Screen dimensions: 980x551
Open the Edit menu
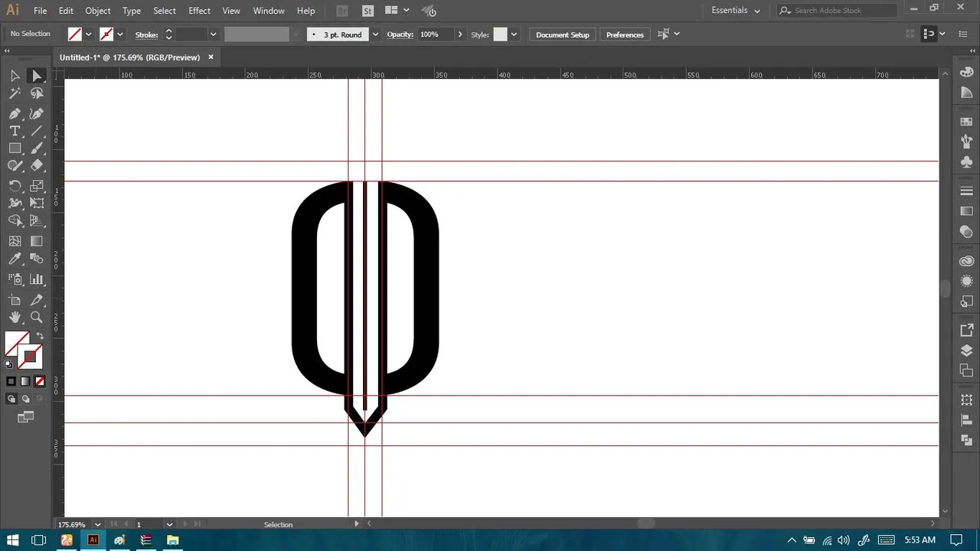pos(66,11)
